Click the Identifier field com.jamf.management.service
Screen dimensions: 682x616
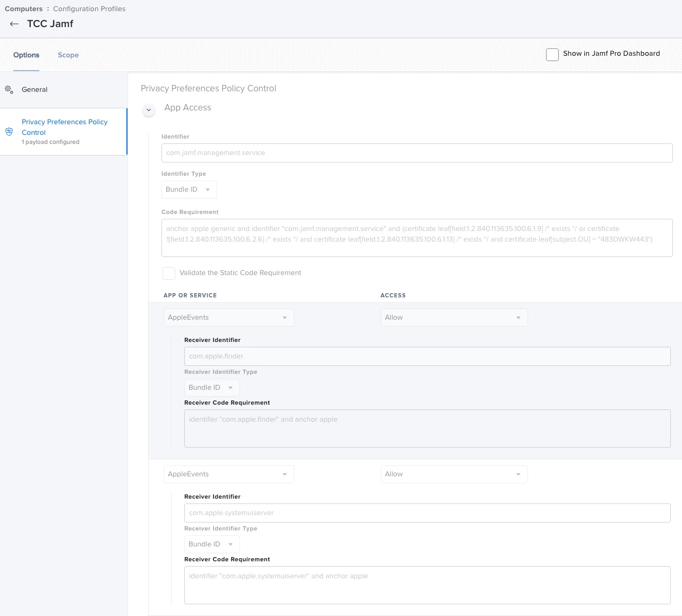[x=417, y=153]
